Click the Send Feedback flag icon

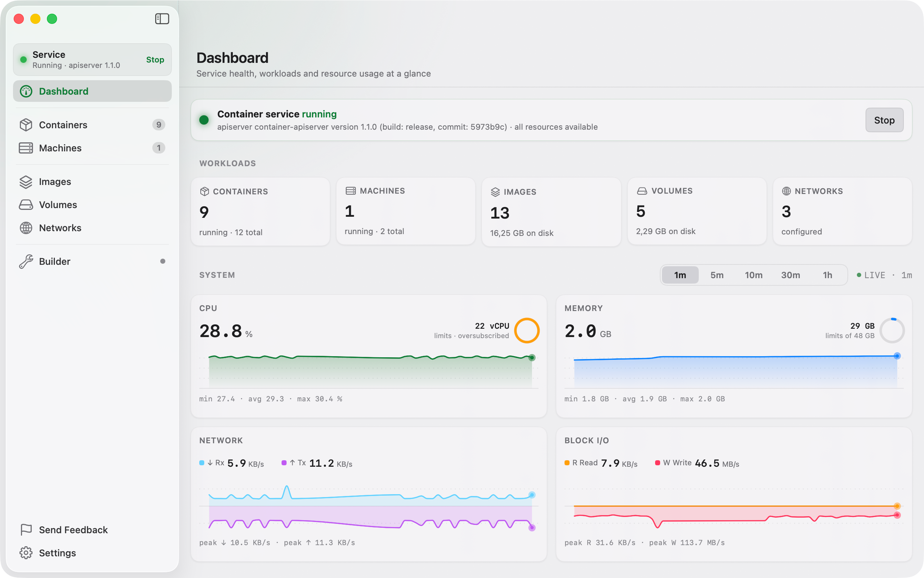click(x=26, y=530)
